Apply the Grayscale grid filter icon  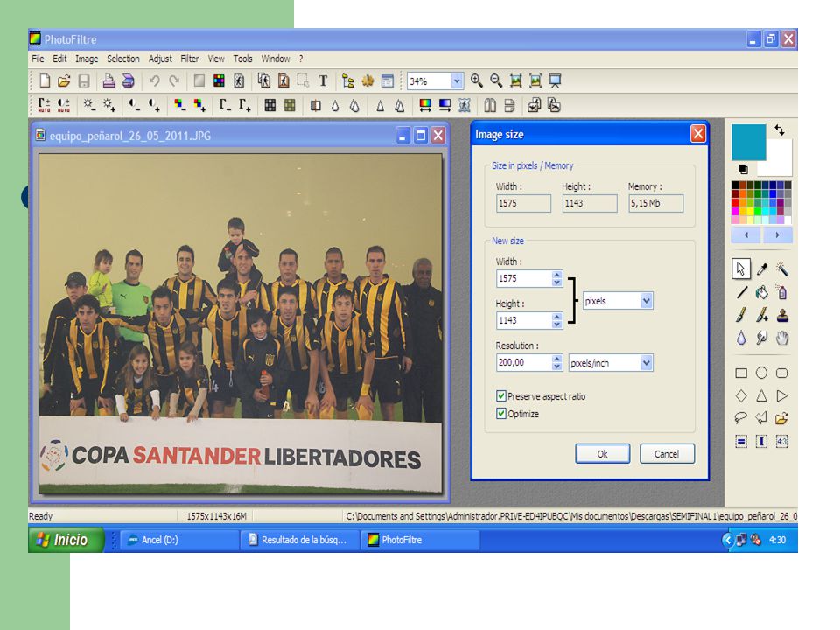click(x=270, y=105)
